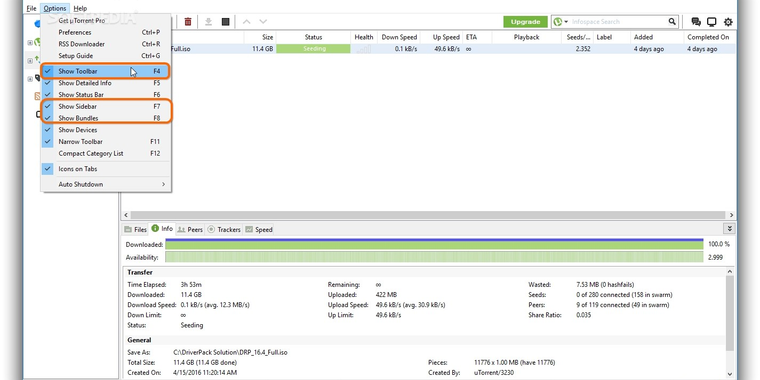The image size is (760, 380).
Task: Click right arrow of horizontal scrollbar
Action: coord(731,215)
